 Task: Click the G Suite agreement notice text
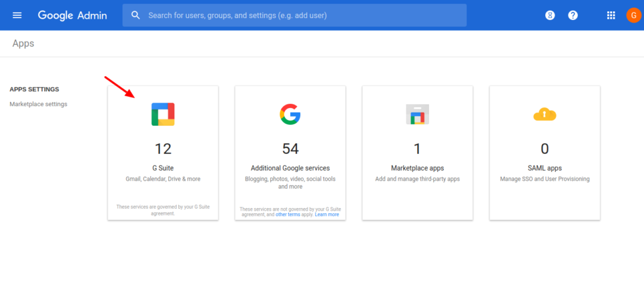163,210
